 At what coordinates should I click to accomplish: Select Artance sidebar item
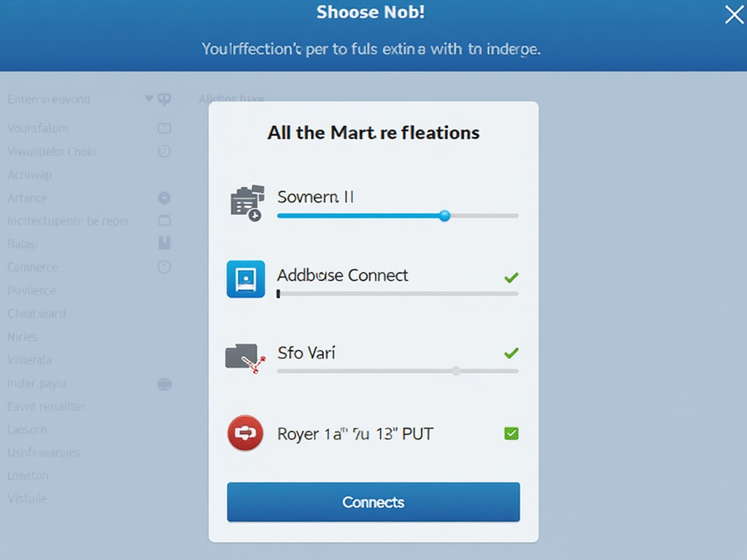(x=27, y=198)
